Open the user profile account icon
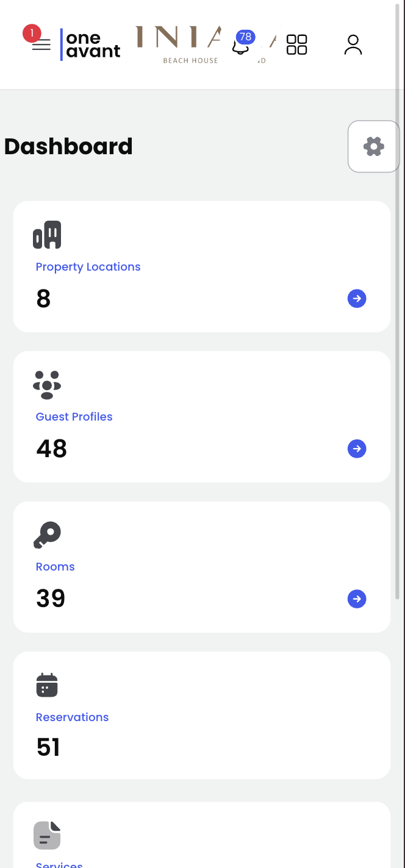Image resolution: width=405 pixels, height=868 pixels. coord(353,45)
